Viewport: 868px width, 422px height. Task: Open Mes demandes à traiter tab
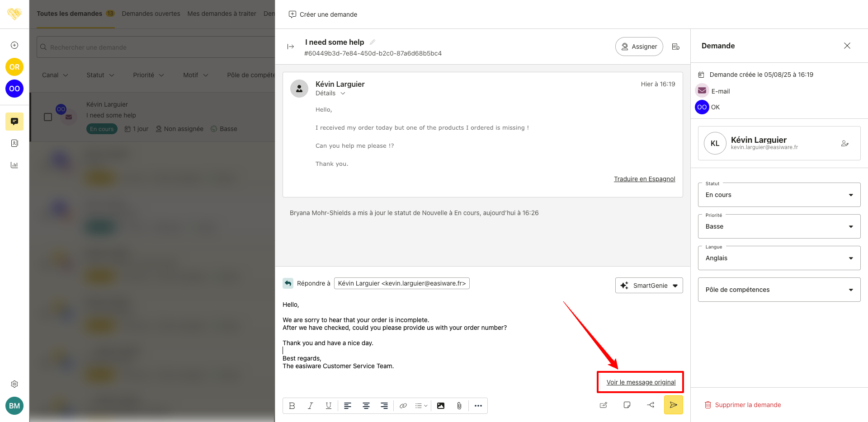222,14
